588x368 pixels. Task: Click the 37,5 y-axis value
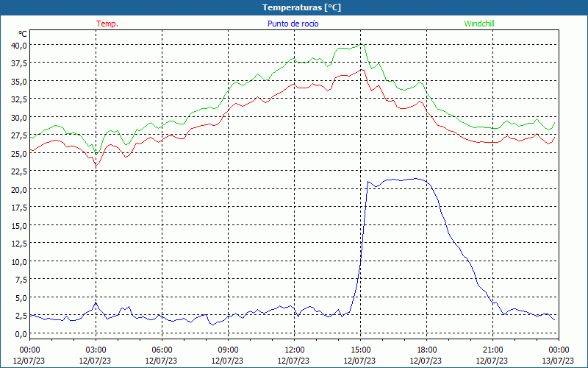point(20,63)
